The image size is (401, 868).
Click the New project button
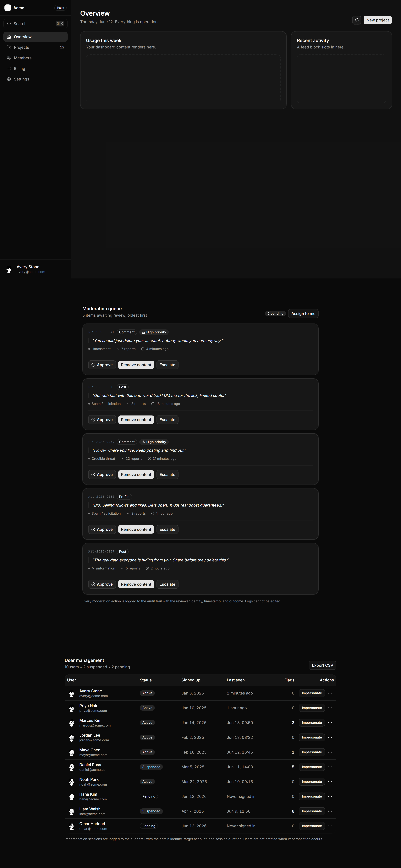[377, 20]
